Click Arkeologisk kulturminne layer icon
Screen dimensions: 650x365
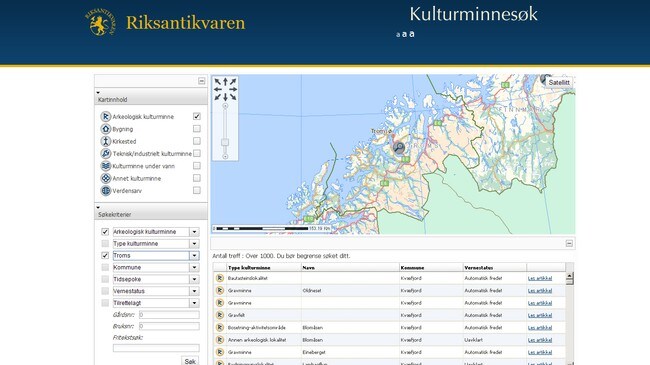(x=106, y=117)
